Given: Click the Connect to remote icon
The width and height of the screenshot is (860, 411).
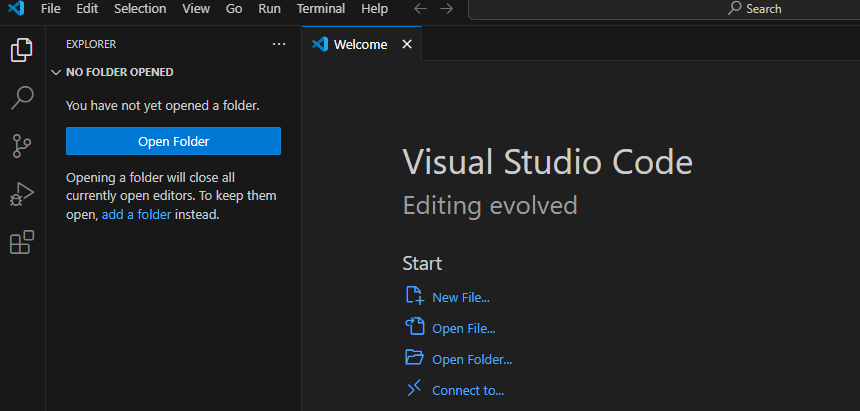Looking at the screenshot, I should click(414, 388).
